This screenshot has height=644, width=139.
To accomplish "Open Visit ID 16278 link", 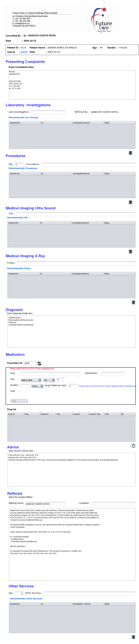I will coord(24,52).
